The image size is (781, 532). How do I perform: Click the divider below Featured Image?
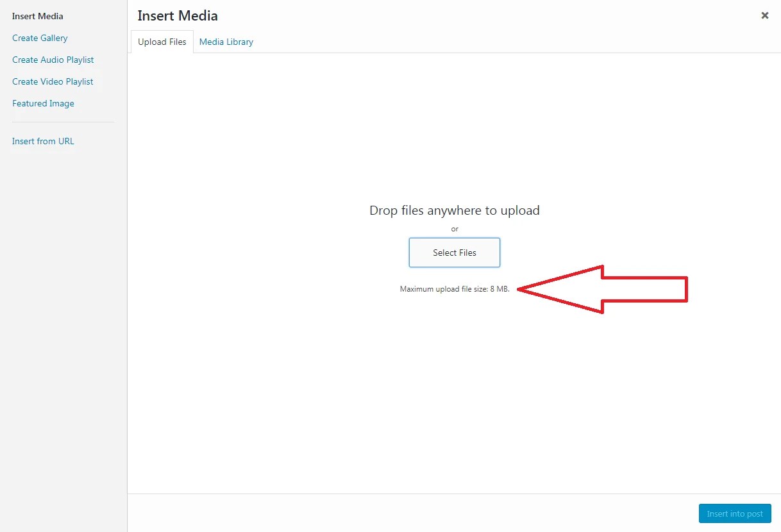coord(63,122)
